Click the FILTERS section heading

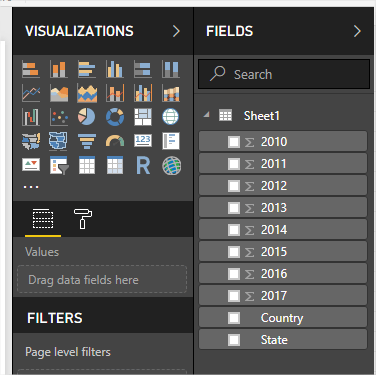[x=55, y=318]
